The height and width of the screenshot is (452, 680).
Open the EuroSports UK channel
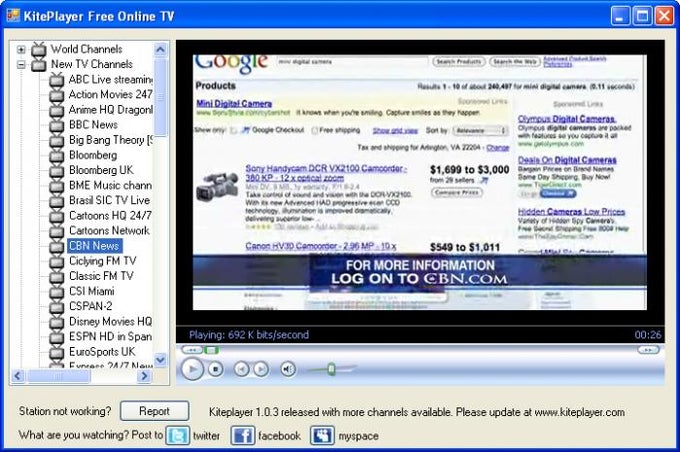[102, 352]
